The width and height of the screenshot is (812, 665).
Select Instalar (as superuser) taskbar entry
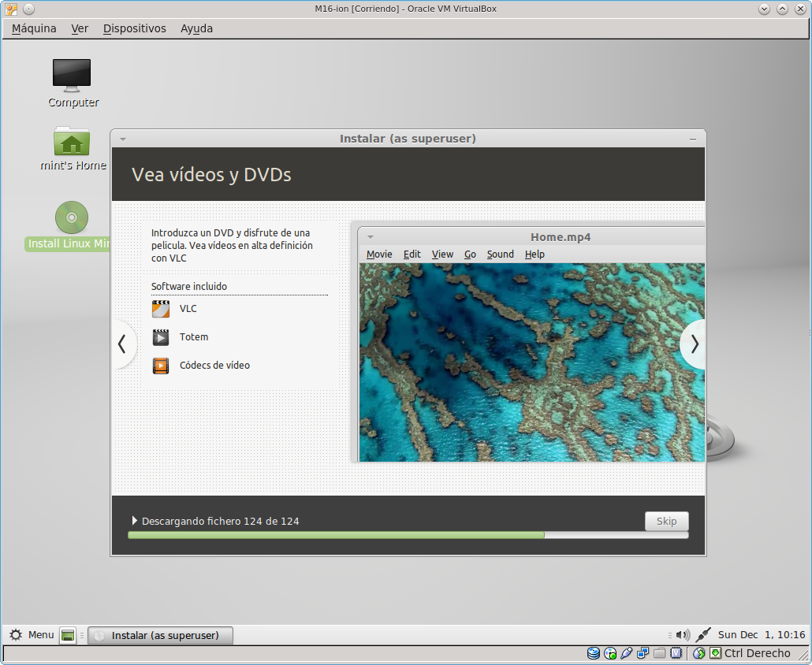point(160,635)
